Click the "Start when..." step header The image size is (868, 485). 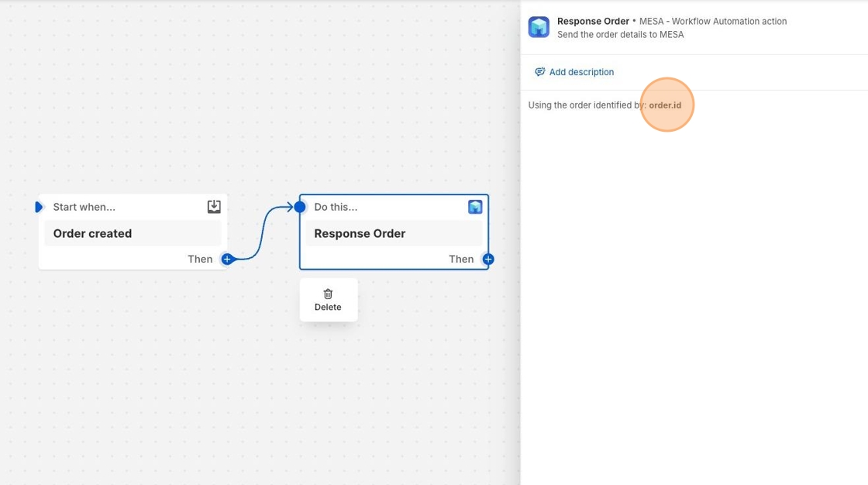point(84,207)
